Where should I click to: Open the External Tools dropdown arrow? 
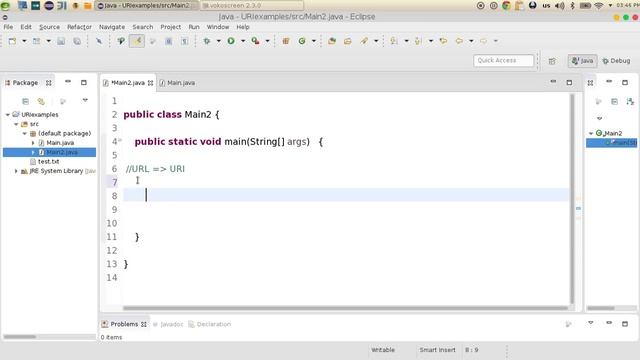coord(267,41)
